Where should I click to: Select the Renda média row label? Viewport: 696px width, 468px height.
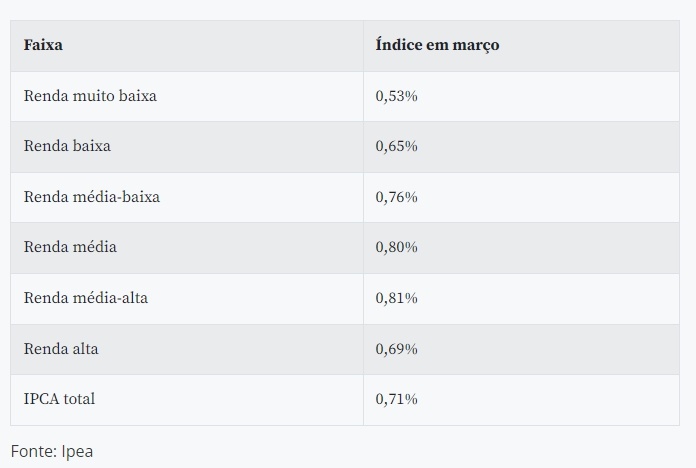70,247
